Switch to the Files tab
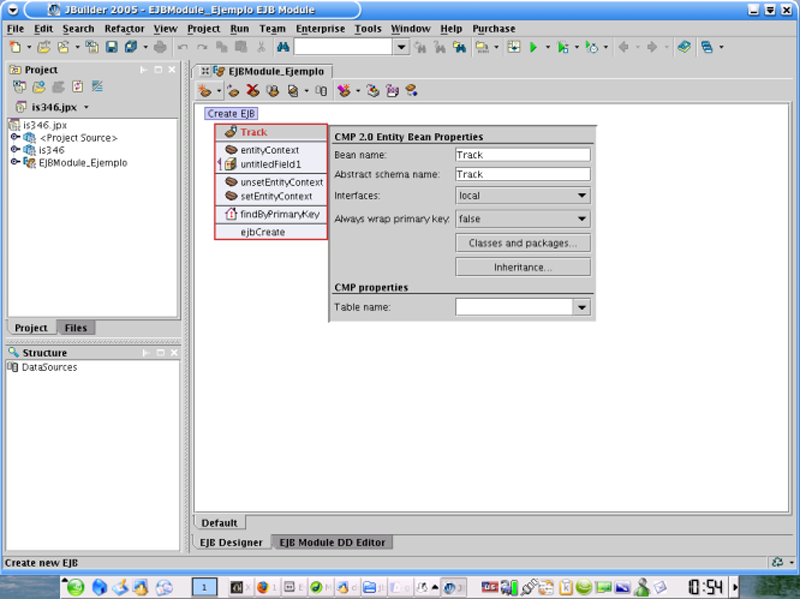The image size is (800, 599). [75, 328]
